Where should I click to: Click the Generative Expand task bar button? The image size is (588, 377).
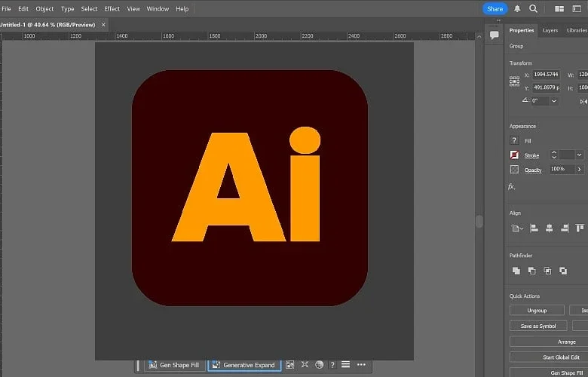(x=244, y=365)
